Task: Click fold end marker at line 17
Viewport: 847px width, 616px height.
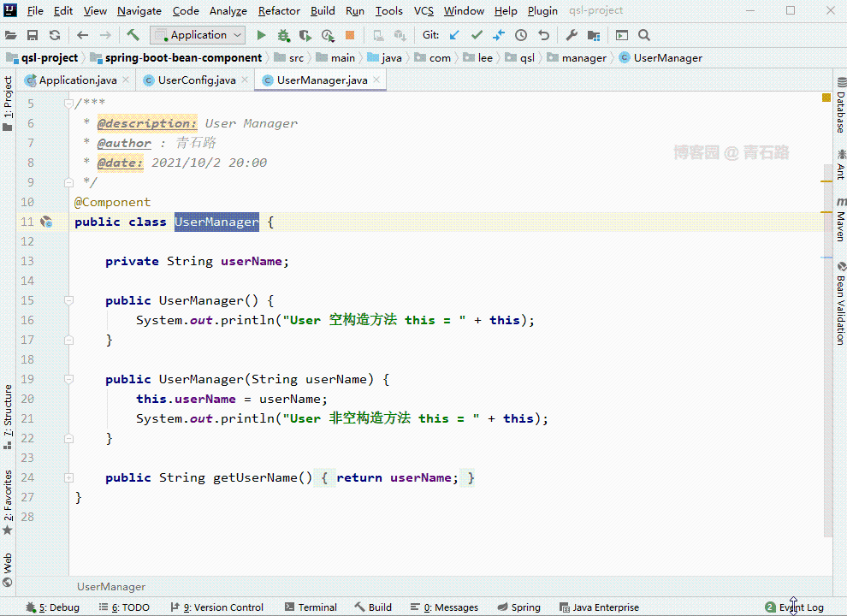Action: pyautogui.click(x=68, y=340)
